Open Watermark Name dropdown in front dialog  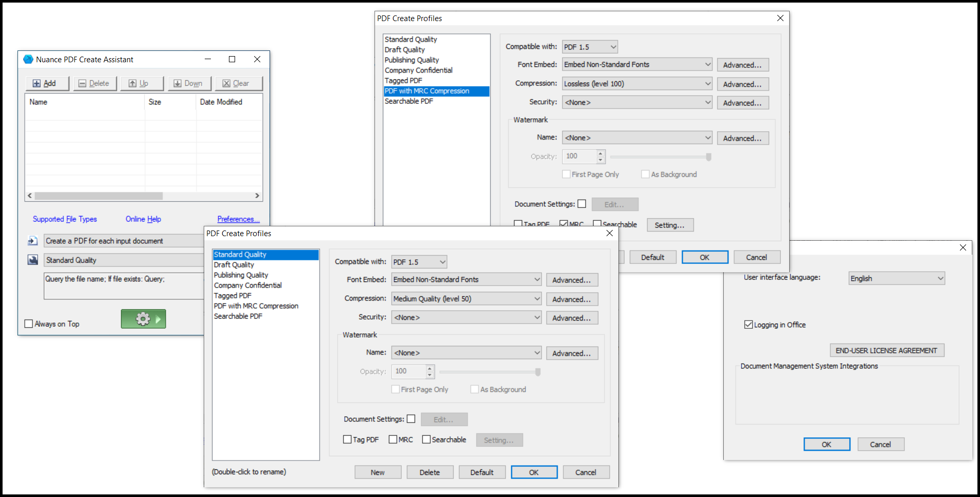click(467, 353)
